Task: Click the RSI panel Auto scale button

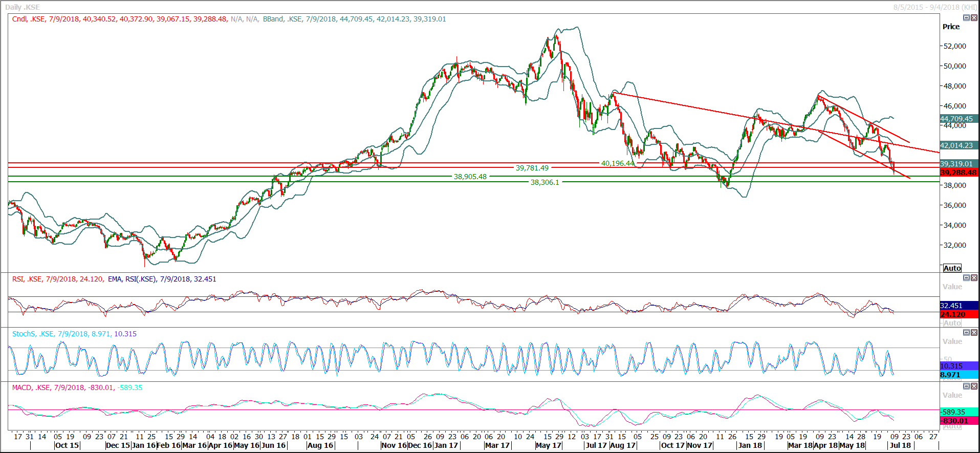Action: (x=952, y=323)
